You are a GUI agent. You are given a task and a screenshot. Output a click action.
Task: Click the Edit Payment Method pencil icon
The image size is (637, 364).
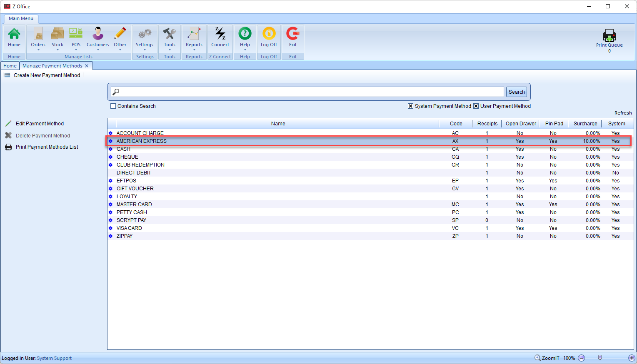[x=8, y=123]
